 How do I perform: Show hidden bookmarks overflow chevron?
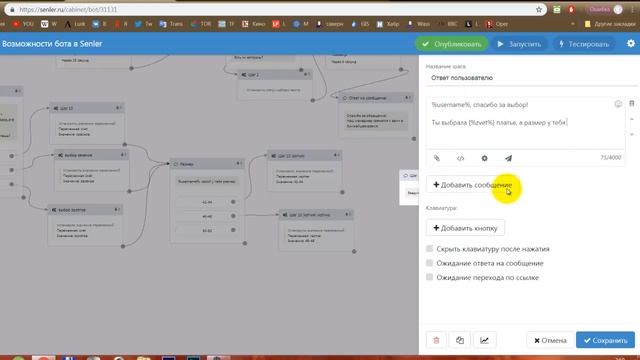point(573,24)
